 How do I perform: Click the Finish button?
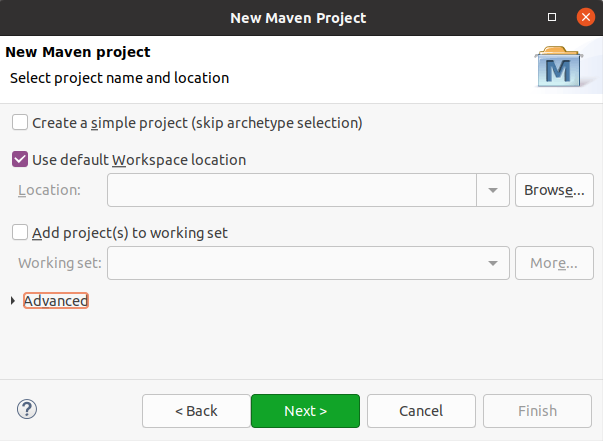pos(537,411)
